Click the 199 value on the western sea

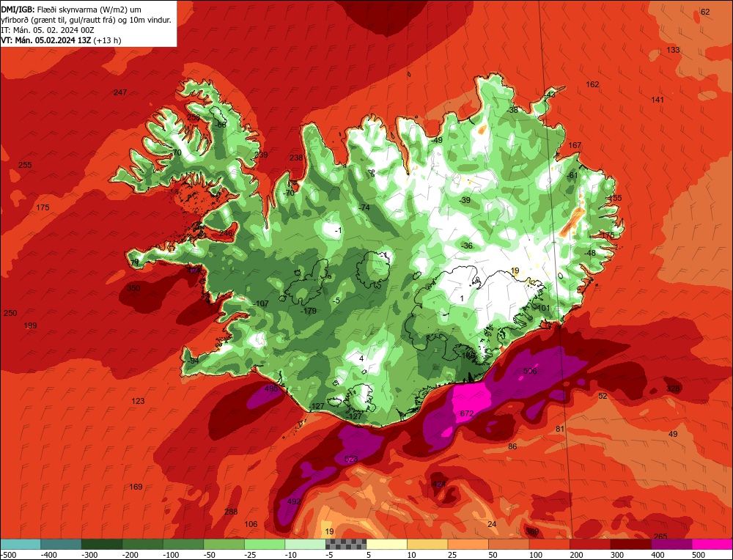tap(30, 325)
